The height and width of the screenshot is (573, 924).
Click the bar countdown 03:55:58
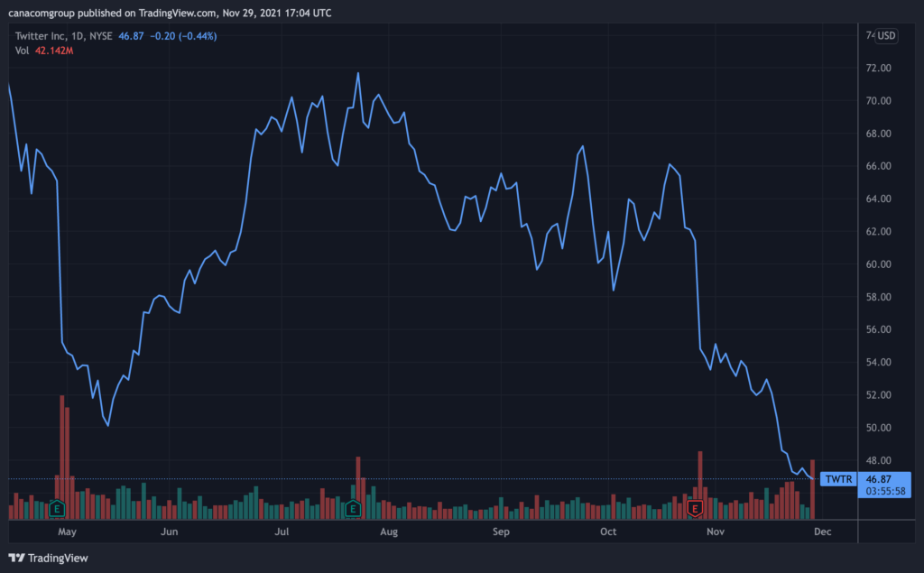pyautogui.click(x=886, y=491)
